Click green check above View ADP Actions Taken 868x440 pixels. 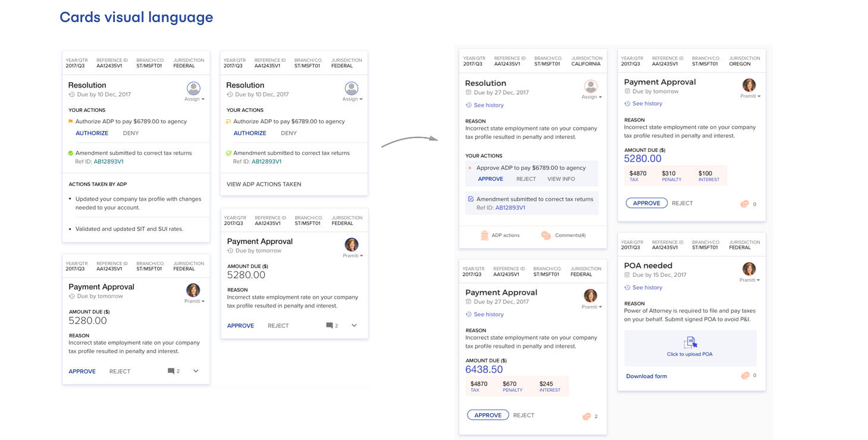[228, 153]
